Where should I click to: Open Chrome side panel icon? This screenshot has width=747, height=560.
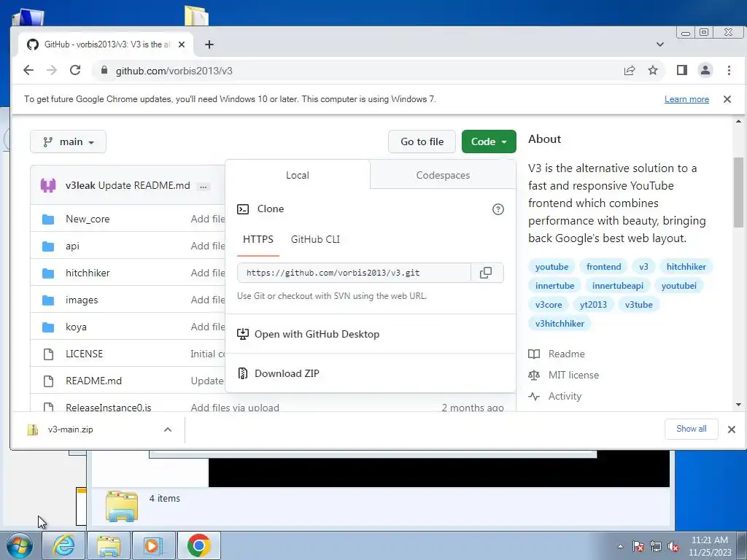(682, 71)
